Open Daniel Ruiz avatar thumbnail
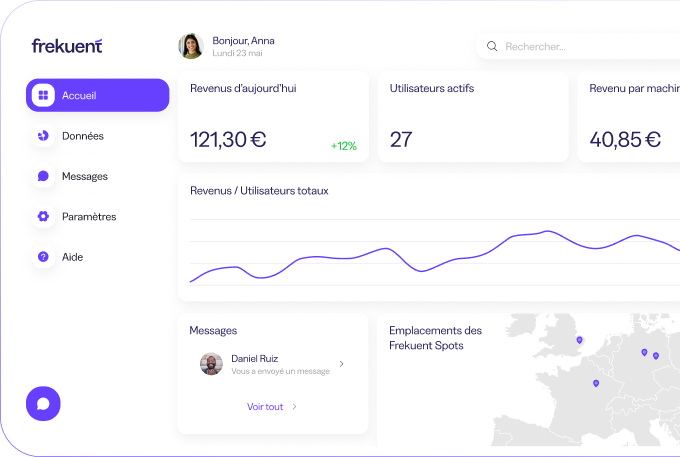The height and width of the screenshot is (457, 680). (210, 364)
